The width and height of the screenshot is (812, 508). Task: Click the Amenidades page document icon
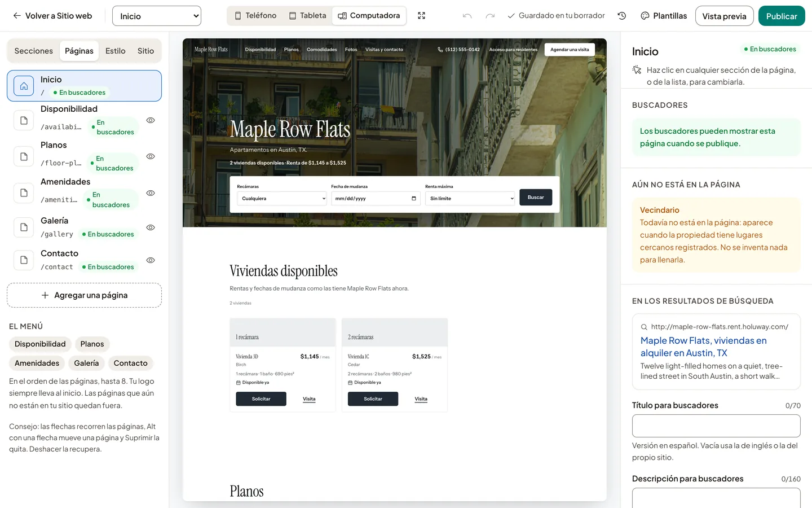(x=24, y=193)
